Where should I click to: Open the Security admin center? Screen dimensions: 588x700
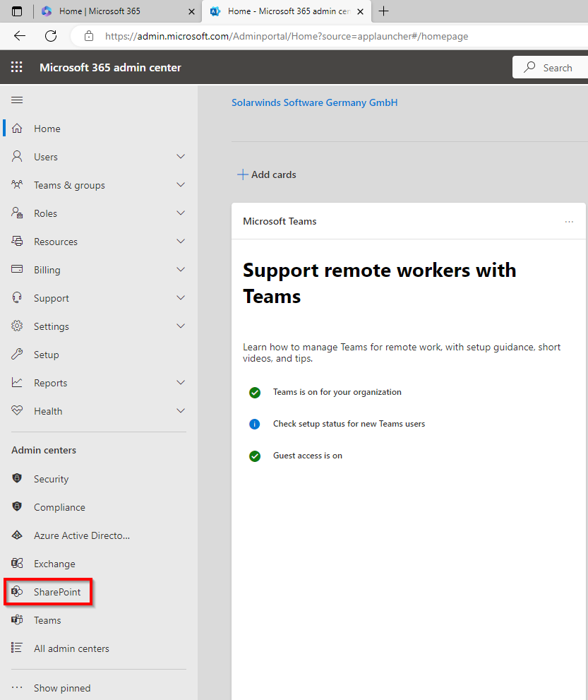[51, 479]
